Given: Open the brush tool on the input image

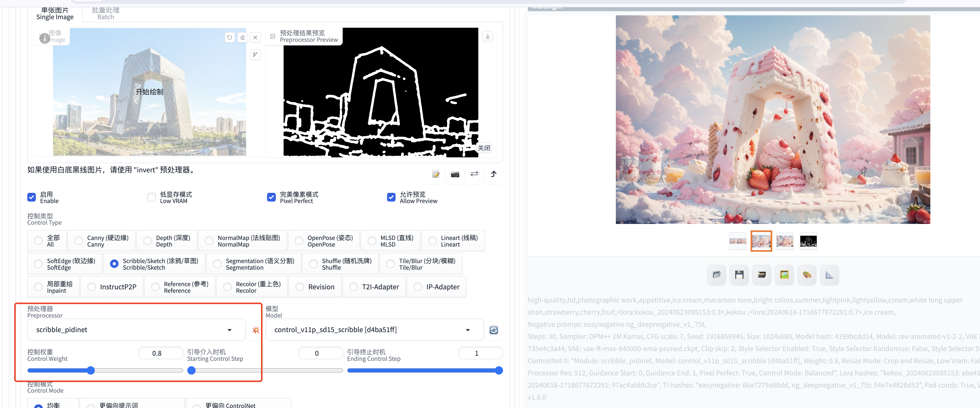Looking at the screenshot, I should 255,54.
